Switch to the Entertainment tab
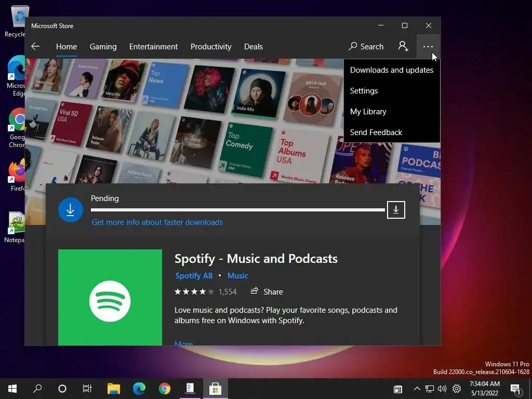Image resolution: width=532 pixels, height=399 pixels. (x=153, y=46)
